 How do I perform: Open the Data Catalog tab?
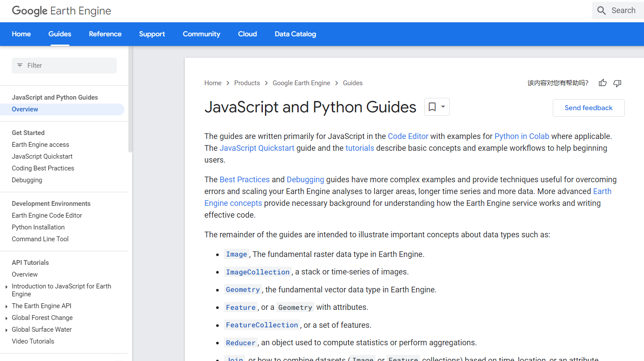pyautogui.click(x=295, y=34)
